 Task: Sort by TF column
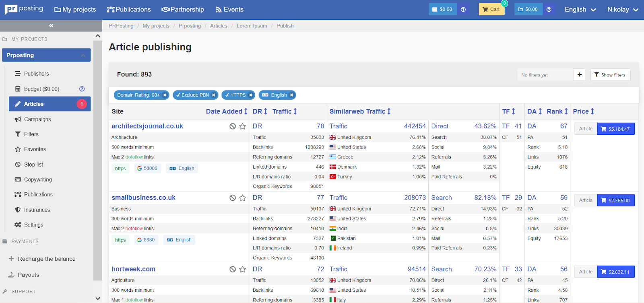pyautogui.click(x=509, y=111)
